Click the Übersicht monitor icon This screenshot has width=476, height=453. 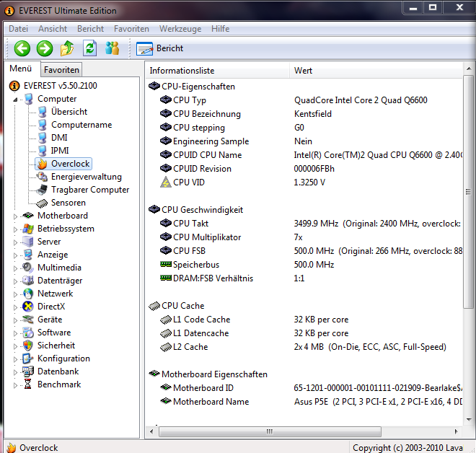click(x=43, y=112)
